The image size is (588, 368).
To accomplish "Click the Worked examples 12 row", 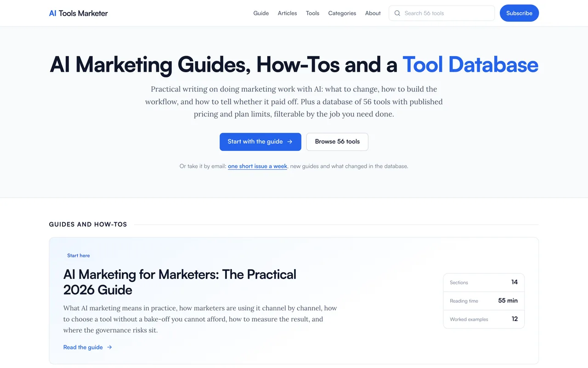I will tap(484, 319).
